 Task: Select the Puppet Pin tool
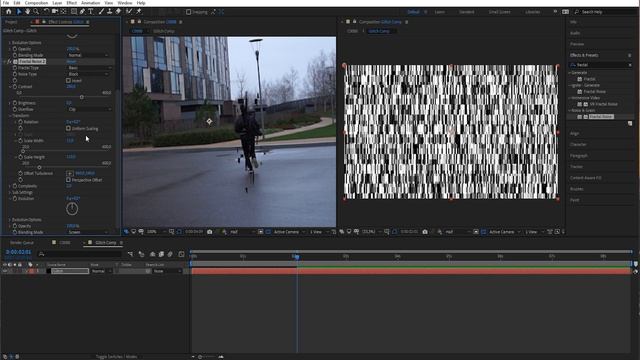139,11
